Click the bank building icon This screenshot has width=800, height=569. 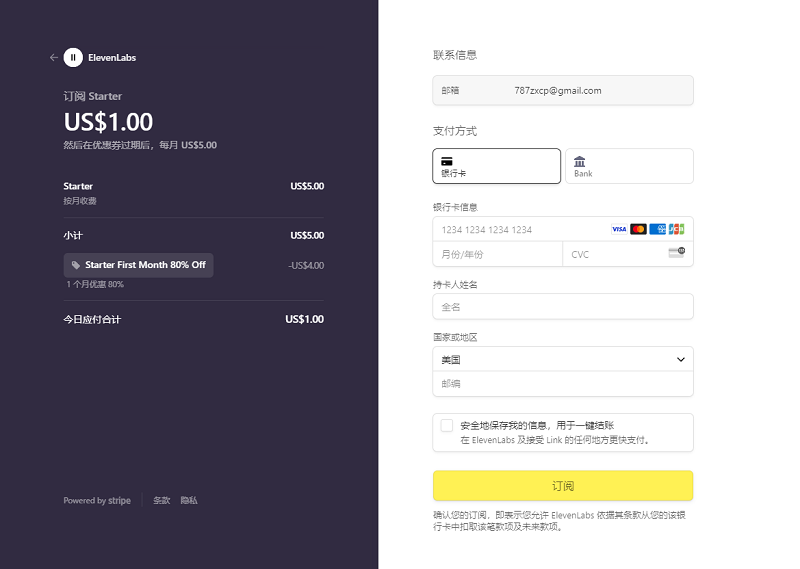coord(580,162)
